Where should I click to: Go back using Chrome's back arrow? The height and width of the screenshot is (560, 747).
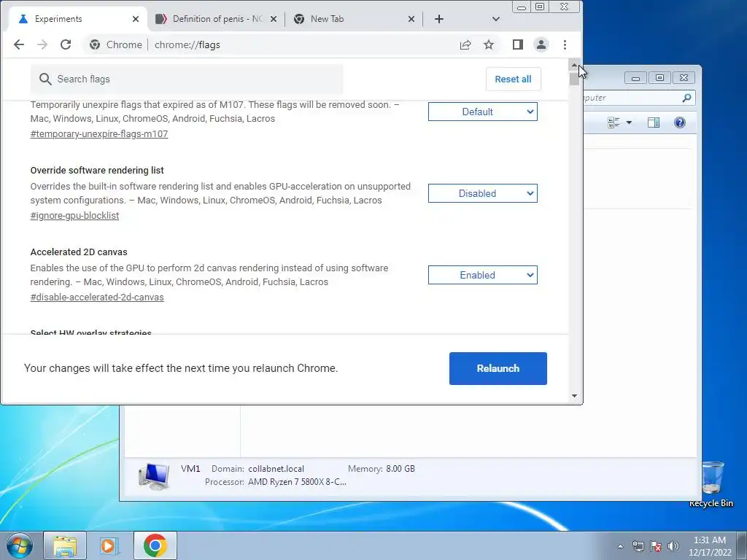pyautogui.click(x=18, y=44)
